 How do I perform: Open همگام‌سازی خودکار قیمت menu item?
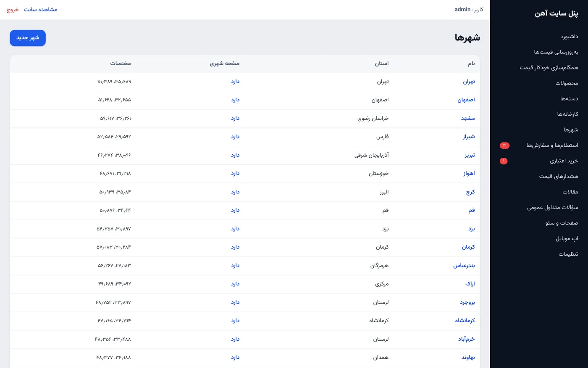[549, 68]
